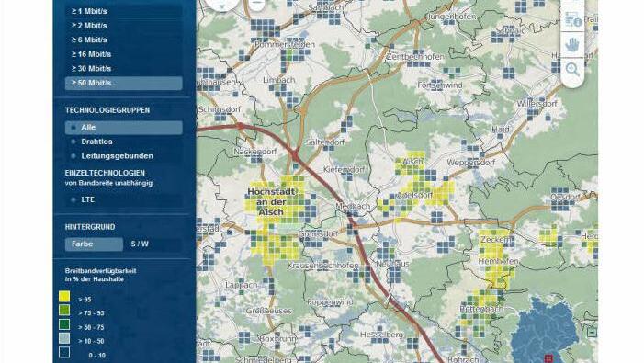Screen dimensions: 644x363
Task: Click the red marker in overview map
Action: 548,359
